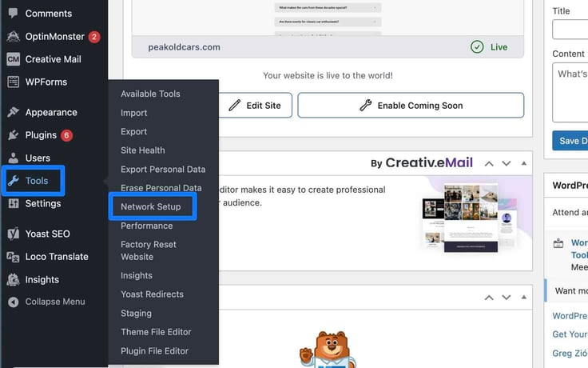This screenshot has width=588, height=368.
Task: Click the Yoast SEO icon
Action: pyautogui.click(x=13, y=234)
